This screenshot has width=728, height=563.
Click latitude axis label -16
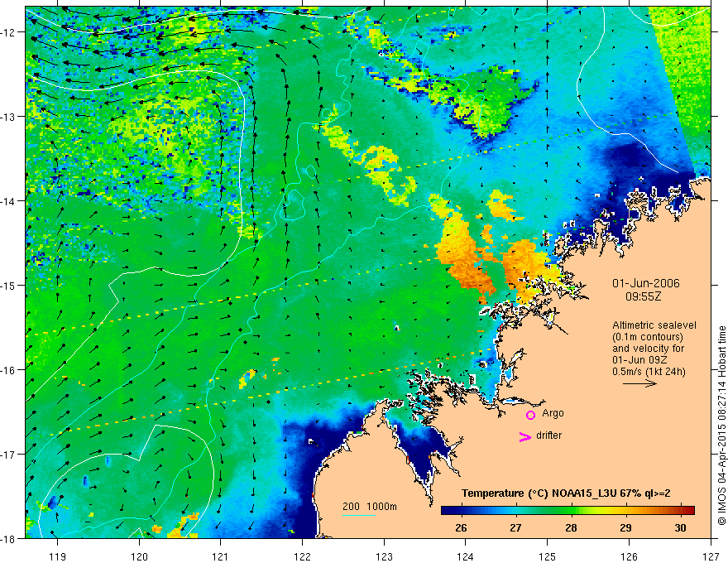(x=9, y=370)
